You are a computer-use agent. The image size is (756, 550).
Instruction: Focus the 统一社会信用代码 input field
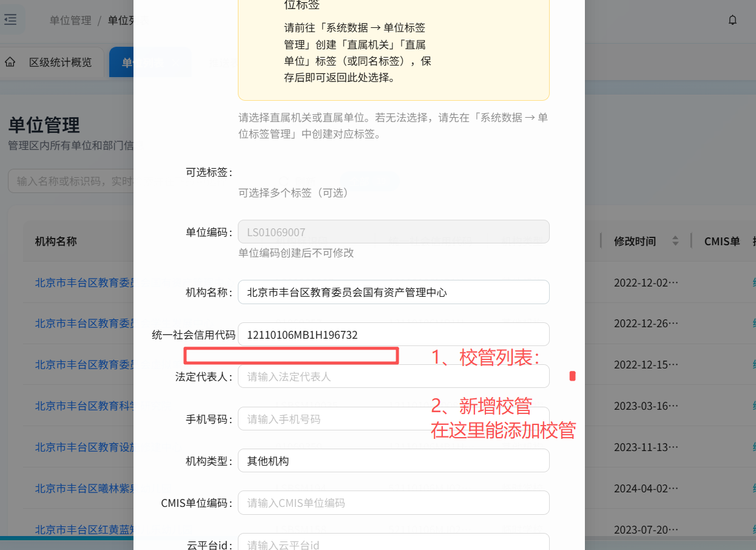pos(393,334)
